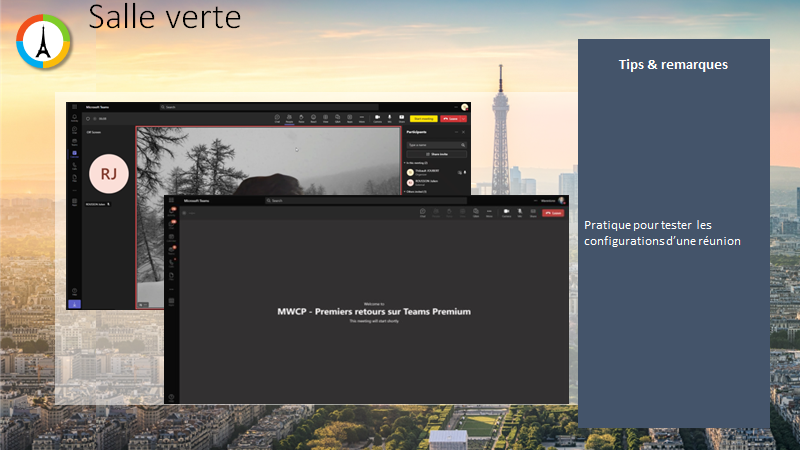Select Thibault JOUBERT in participants list
This screenshot has height=450, width=800.
click(x=436, y=172)
